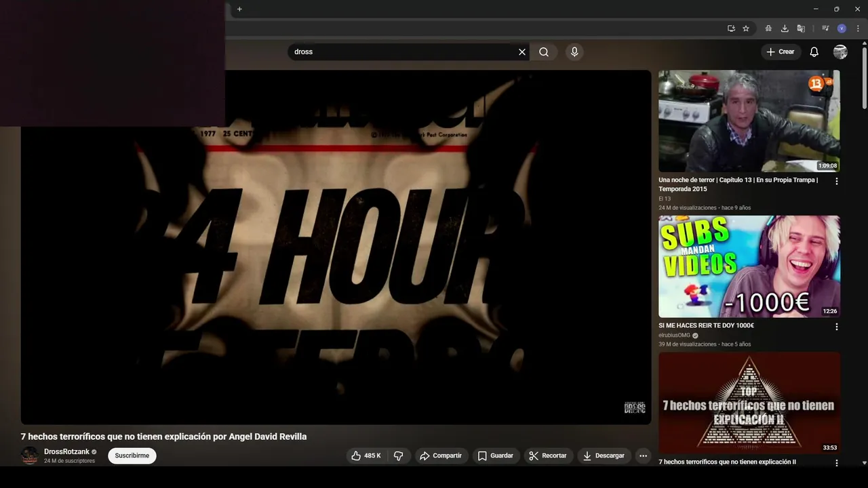The image size is (868, 488).
Task: Click the Dross watermark in the player corner
Action: (635, 407)
